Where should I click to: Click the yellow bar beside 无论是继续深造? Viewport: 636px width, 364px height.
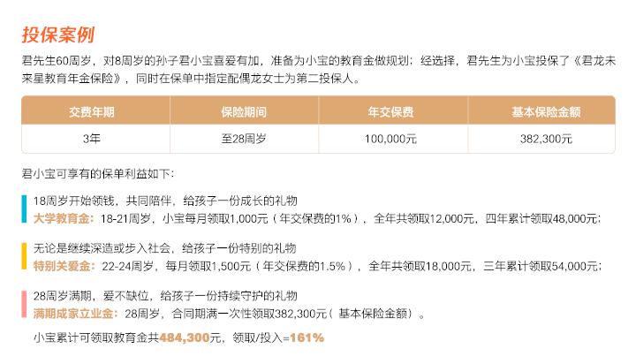point(24,256)
